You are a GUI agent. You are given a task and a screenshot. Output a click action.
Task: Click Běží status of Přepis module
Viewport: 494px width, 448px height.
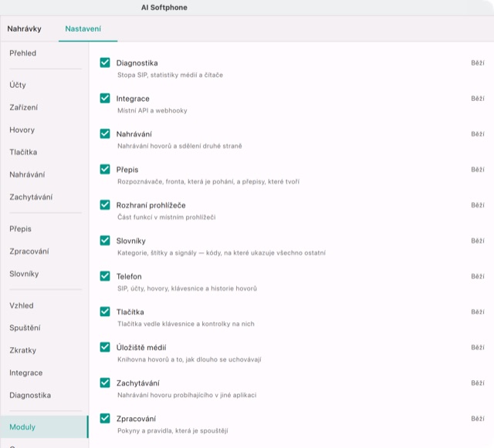(478, 170)
